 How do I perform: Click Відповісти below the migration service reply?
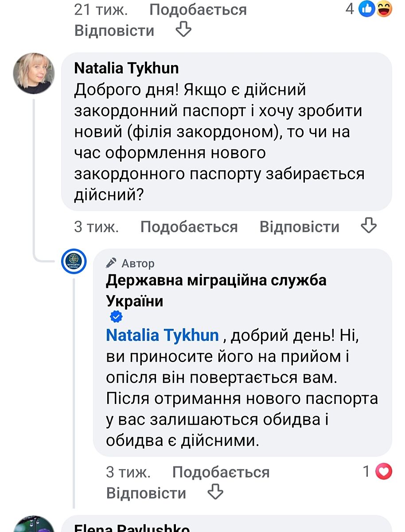(x=146, y=493)
